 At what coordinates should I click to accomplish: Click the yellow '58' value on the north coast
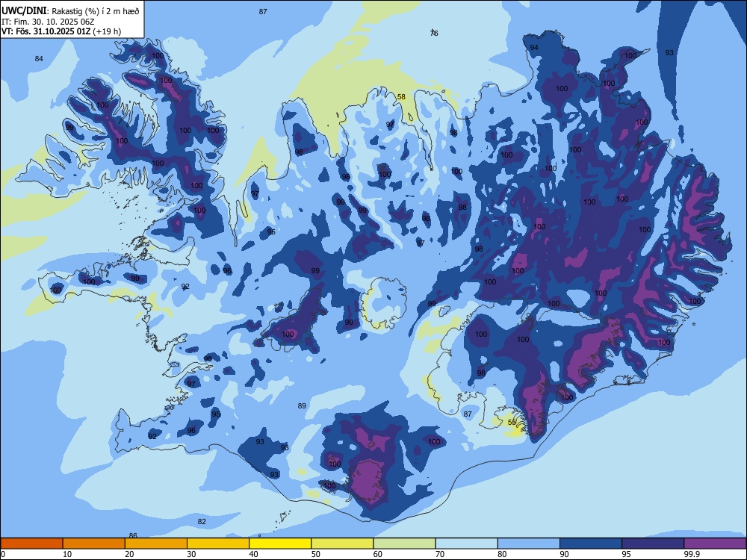[402, 96]
